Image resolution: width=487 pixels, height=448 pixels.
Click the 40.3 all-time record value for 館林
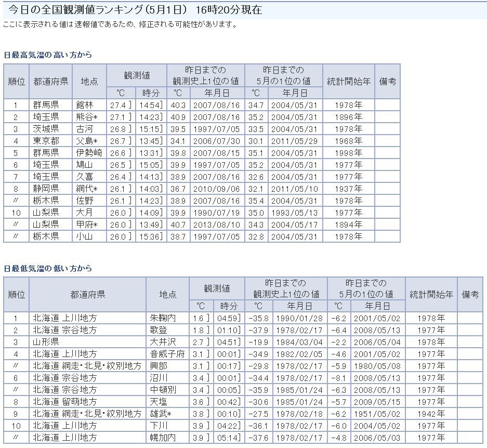pos(178,105)
